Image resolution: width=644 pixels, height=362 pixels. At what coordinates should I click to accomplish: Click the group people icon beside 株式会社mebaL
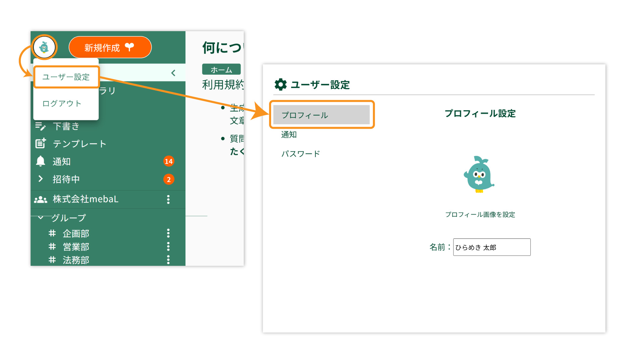41,199
